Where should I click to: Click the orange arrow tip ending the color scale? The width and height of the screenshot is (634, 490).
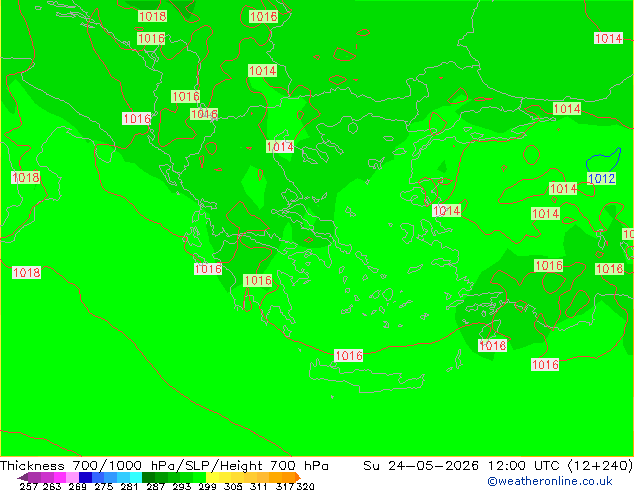pyautogui.click(x=298, y=477)
